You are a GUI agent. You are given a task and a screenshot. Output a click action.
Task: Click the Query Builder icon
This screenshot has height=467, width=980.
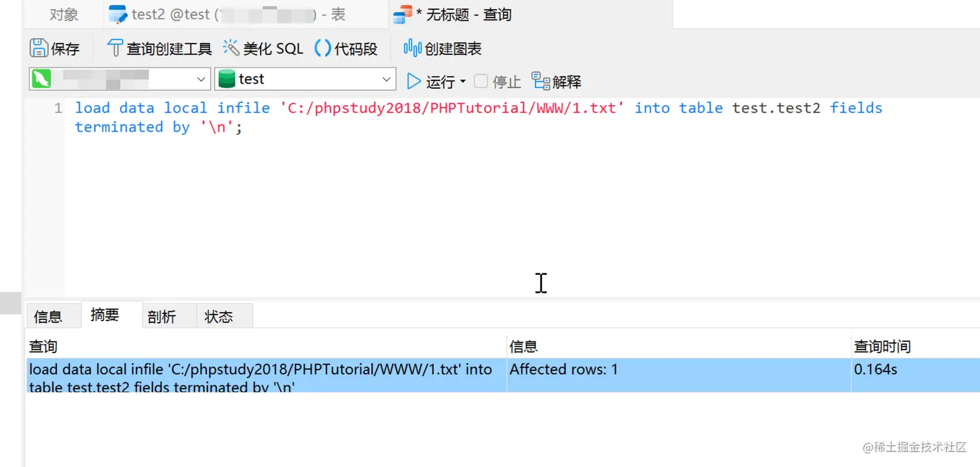click(x=115, y=48)
